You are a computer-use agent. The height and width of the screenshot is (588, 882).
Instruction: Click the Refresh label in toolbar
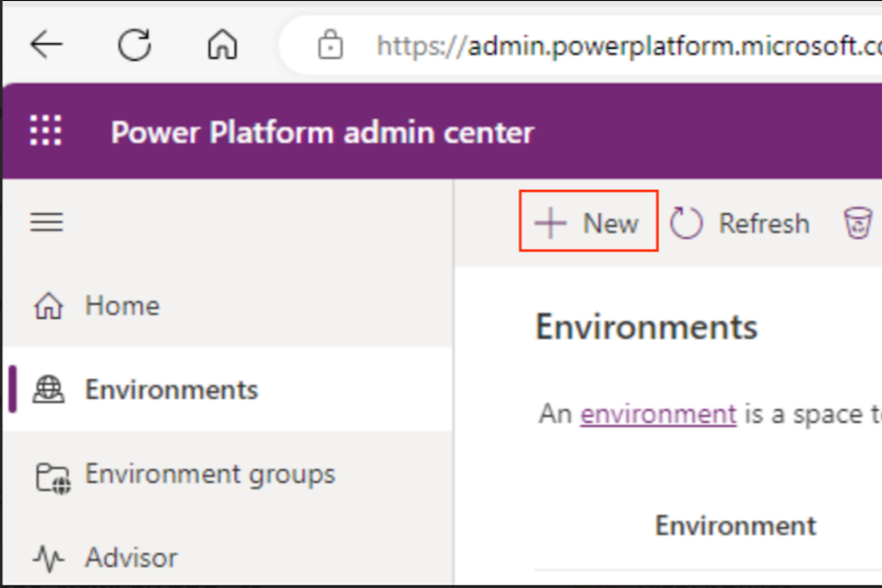click(x=763, y=223)
